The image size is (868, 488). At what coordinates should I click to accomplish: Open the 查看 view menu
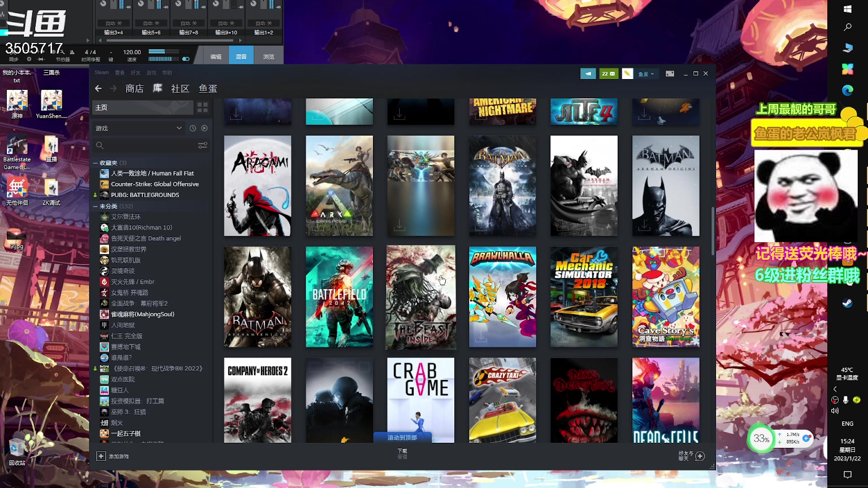[120, 72]
